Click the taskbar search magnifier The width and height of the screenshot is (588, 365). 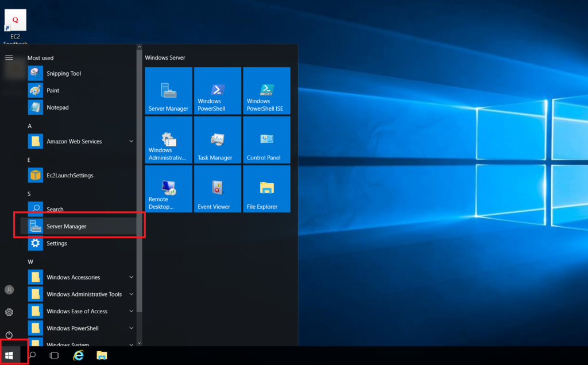33,355
